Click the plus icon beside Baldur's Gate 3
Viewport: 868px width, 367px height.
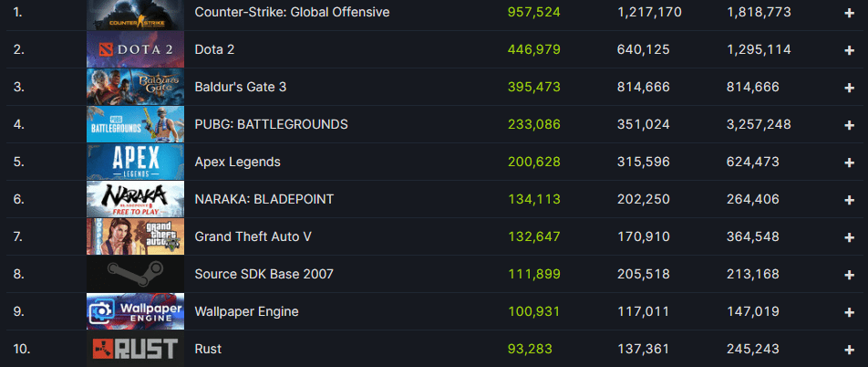coord(849,88)
